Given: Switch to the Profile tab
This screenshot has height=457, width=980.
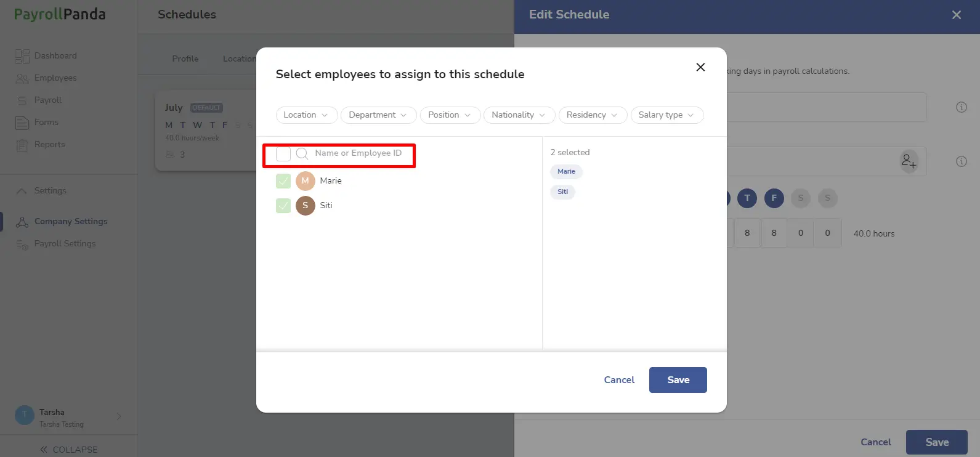Looking at the screenshot, I should click(x=185, y=59).
